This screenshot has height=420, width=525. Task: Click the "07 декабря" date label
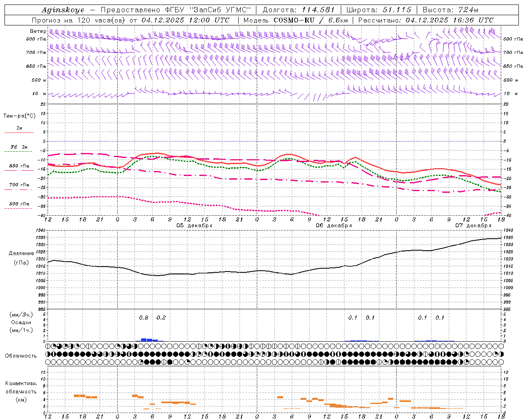[x=473, y=226]
